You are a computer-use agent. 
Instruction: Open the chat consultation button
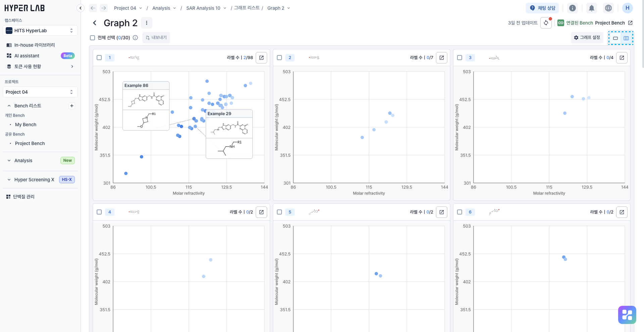(542, 8)
